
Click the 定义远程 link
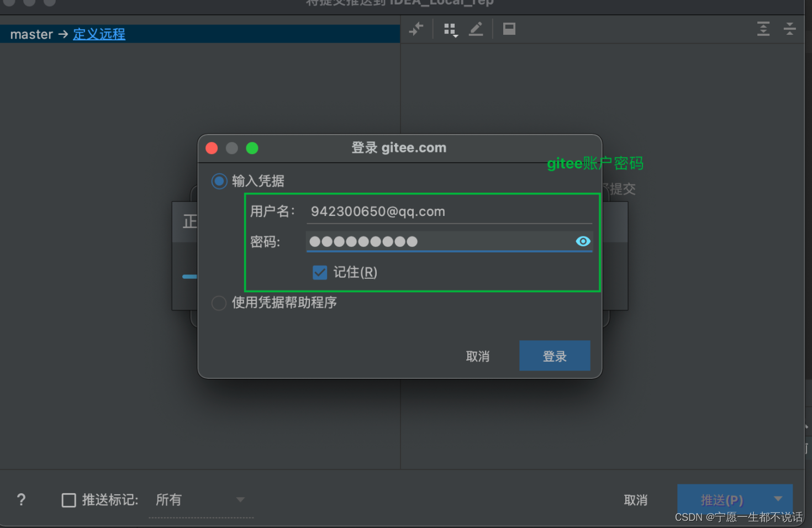point(99,34)
